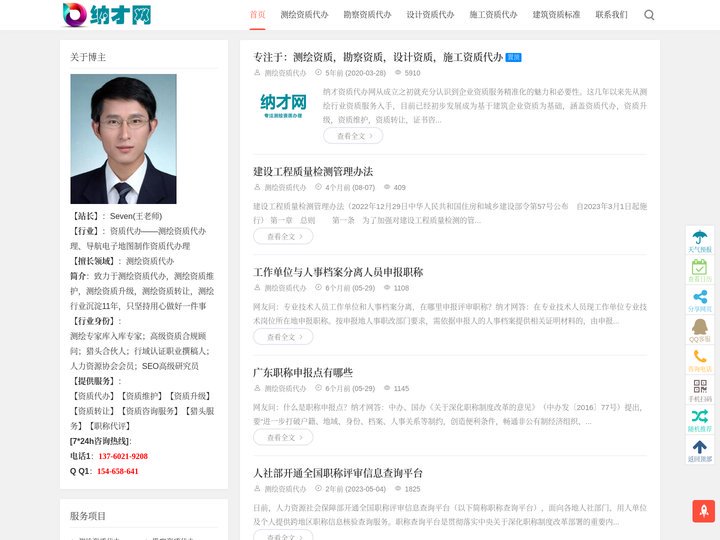Image resolution: width=720 pixels, height=540 pixels.
Task: Click the view count 1825
Action: point(412,489)
